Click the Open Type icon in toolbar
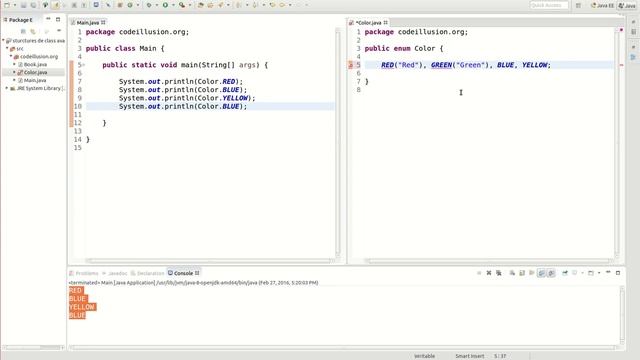Image resolution: width=640 pixels, height=360 pixels. tap(200, 5)
